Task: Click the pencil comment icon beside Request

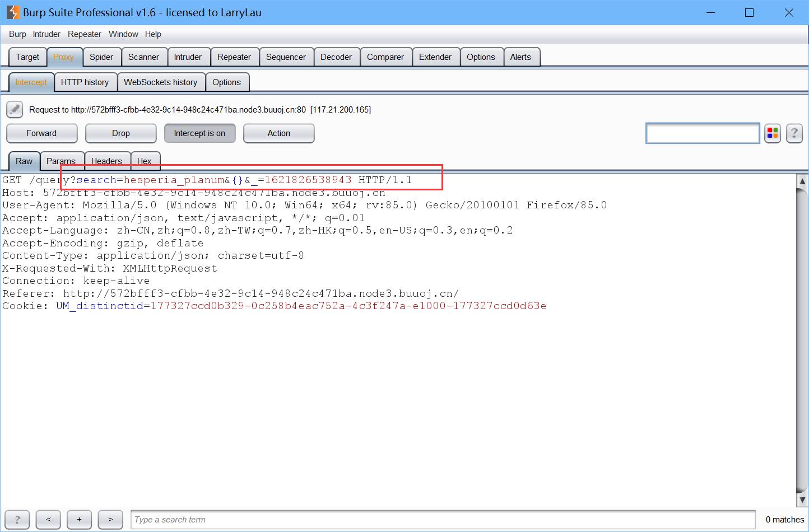Action: [x=15, y=109]
